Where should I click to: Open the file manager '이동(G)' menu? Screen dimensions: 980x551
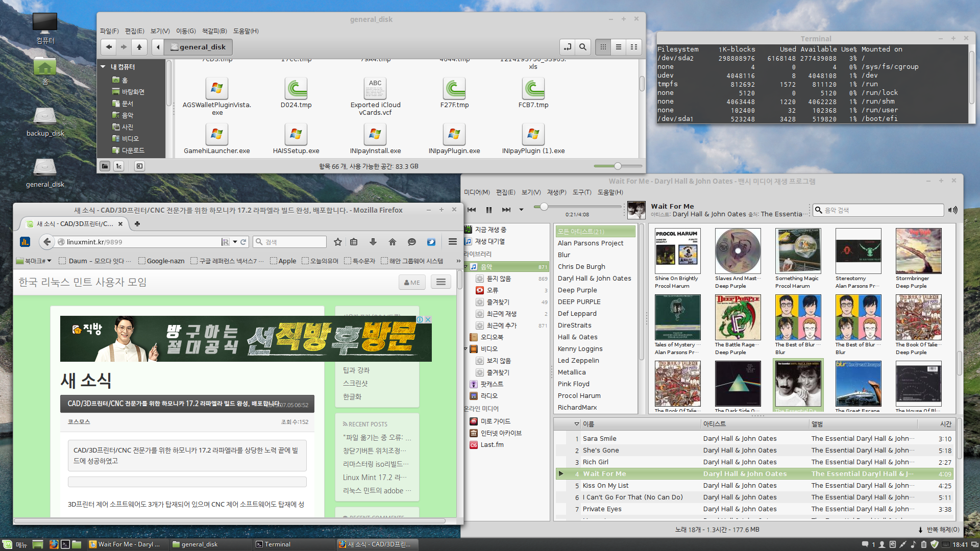point(186,31)
